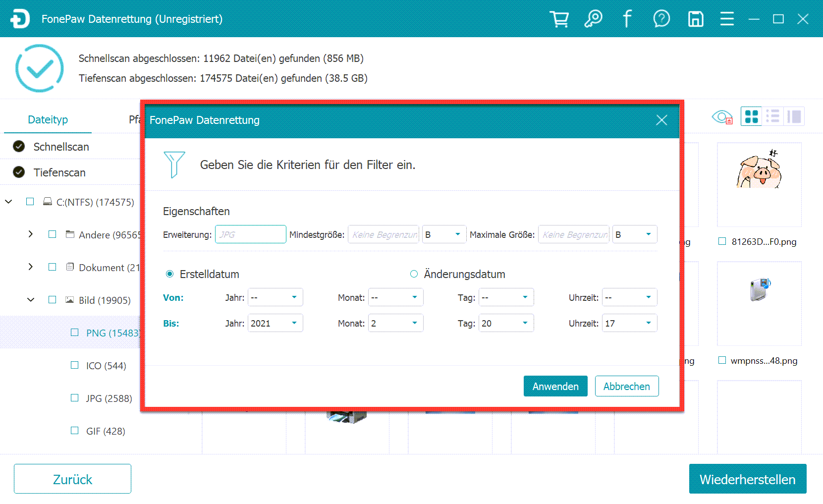The height and width of the screenshot is (504, 823).
Task: Check the PNG (15483) checkbox
Action: click(x=74, y=333)
